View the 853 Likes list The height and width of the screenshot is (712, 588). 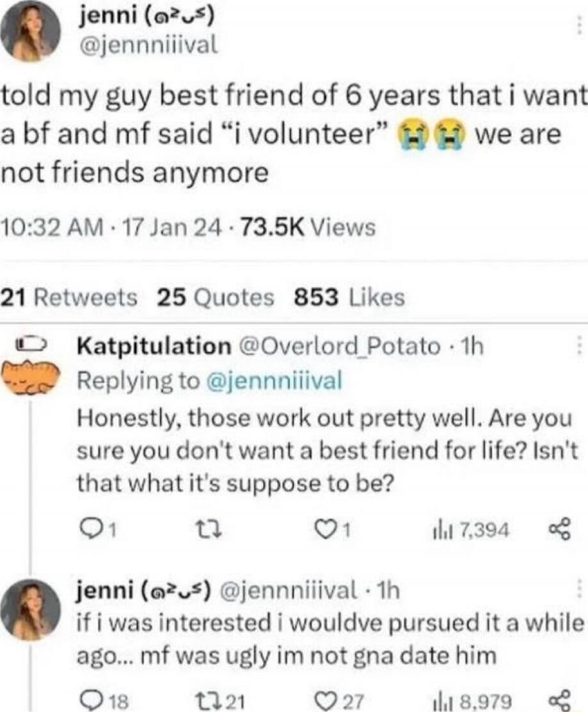(349, 297)
